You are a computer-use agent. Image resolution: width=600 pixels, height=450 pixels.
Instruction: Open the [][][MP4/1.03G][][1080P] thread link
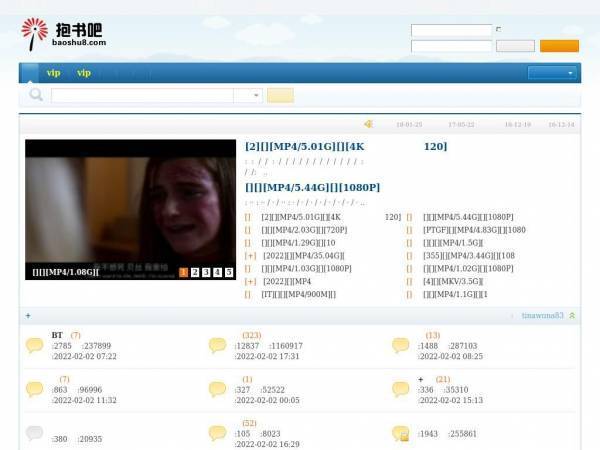pyautogui.click(x=306, y=269)
